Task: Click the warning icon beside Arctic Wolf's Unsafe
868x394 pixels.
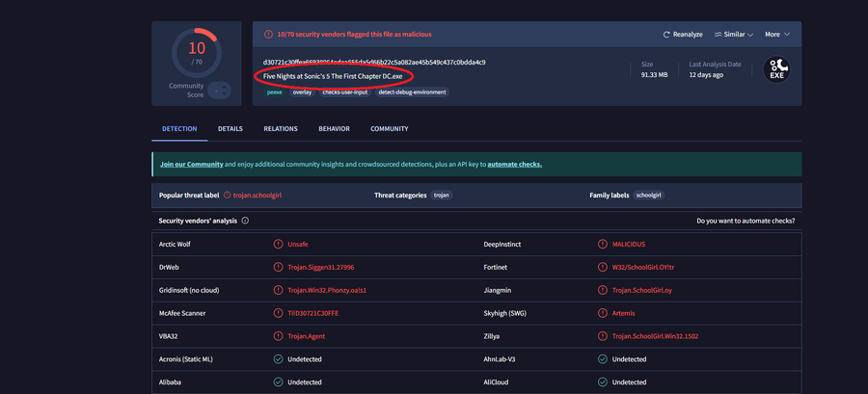Action: tap(278, 245)
